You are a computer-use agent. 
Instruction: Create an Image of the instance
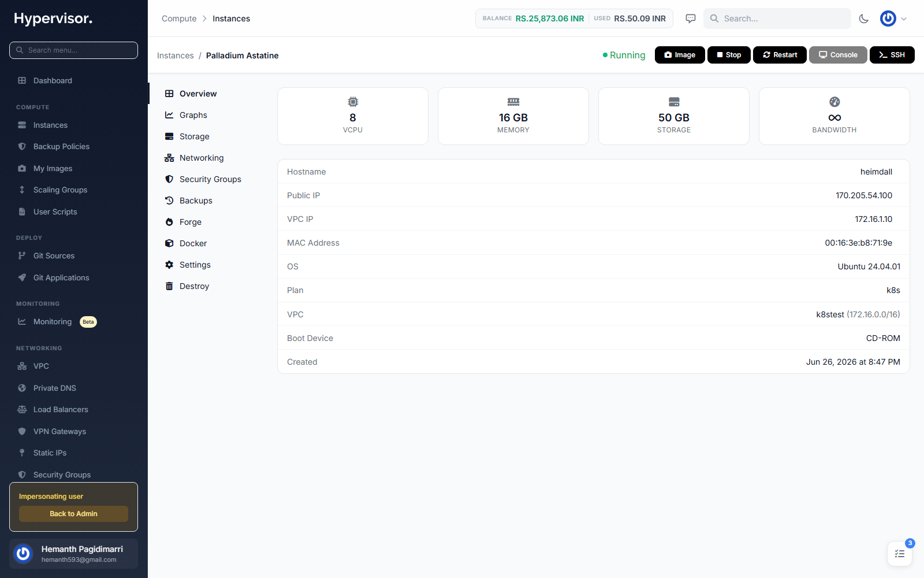pos(680,55)
